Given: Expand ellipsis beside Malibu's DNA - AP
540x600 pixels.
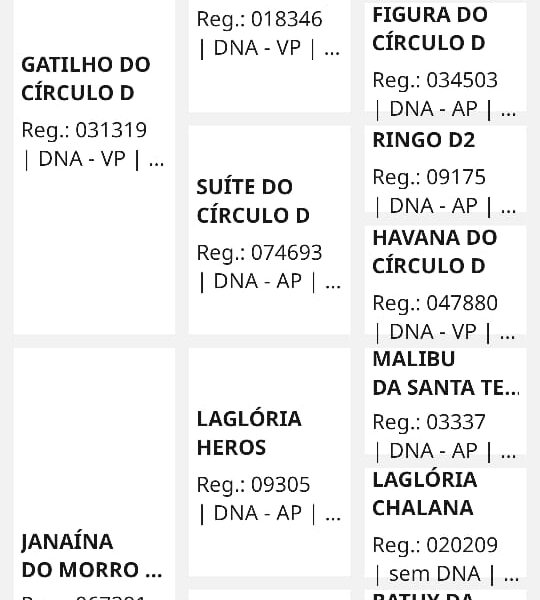Looking at the screenshot, I should click(508, 451).
